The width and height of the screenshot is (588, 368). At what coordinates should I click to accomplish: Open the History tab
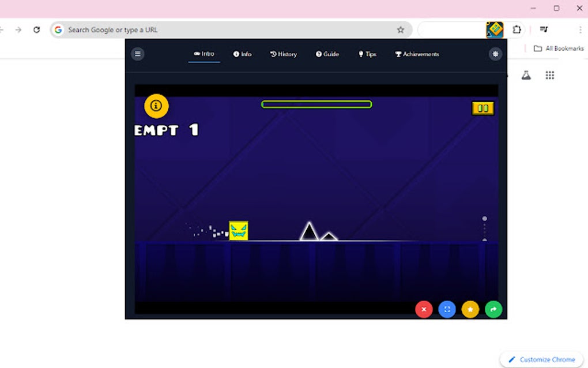click(284, 54)
